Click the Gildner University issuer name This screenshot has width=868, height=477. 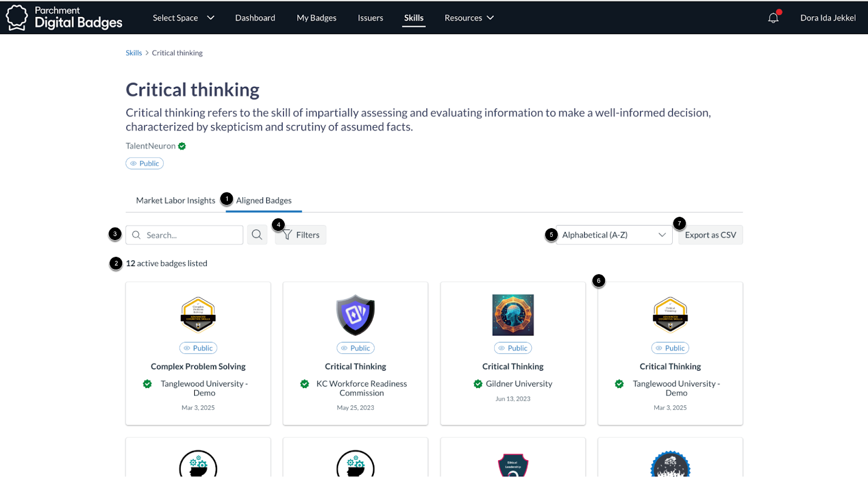tap(519, 384)
